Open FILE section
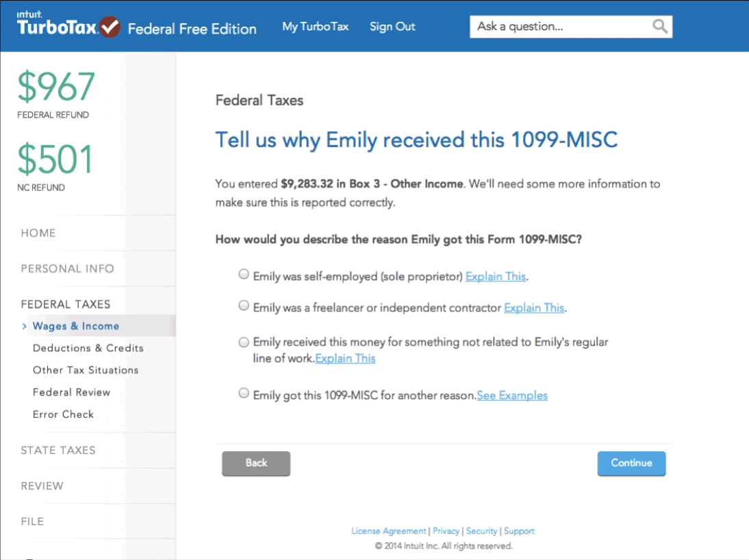 pos(32,521)
